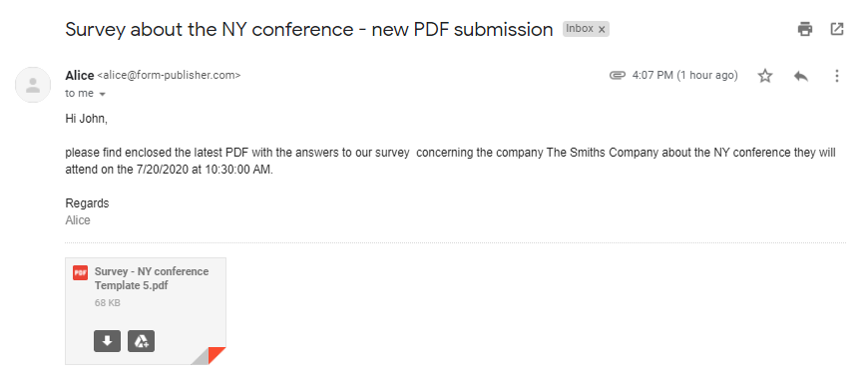This screenshot has height=383, width=868.
Task: Star this message from Alice
Action: pos(765,76)
